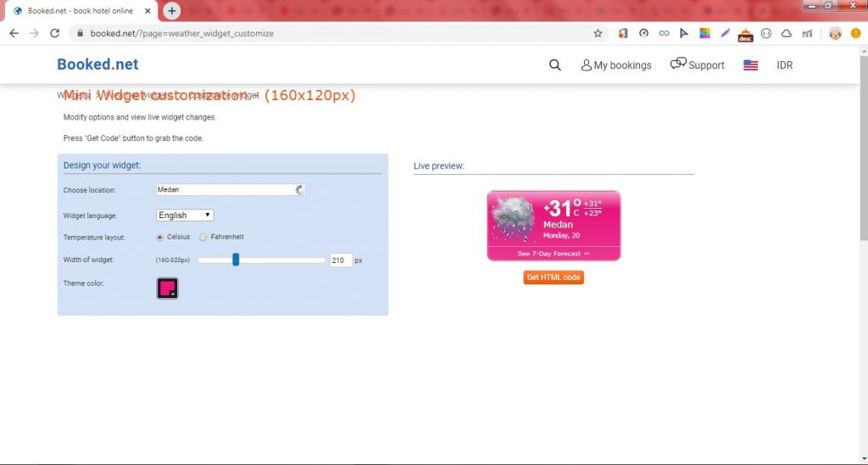Click the 'Monday, 20' date in preview
The image size is (868, 465).
coord(561,236)
